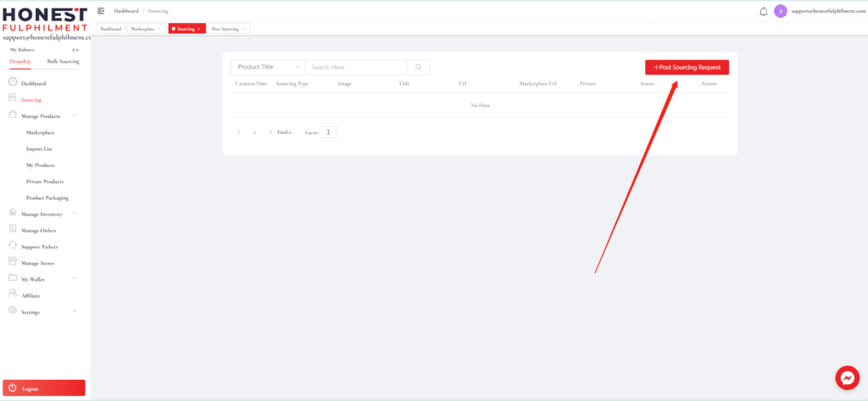868x401 pixels.
Task: Click the Search Here input field
Action: [355, 67]
